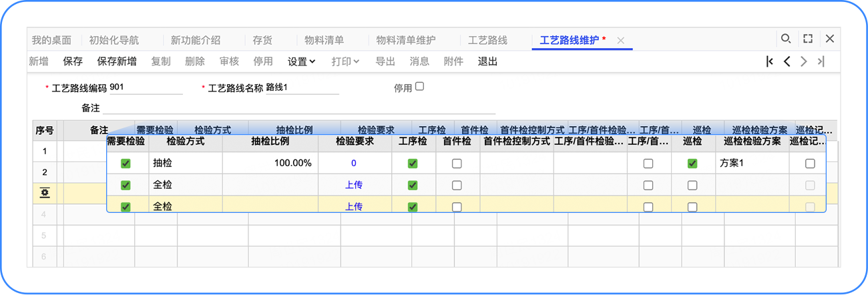This screenshot has height=295, width=868.
Task: Jump to last record arrow
Action: coord(821,61)
